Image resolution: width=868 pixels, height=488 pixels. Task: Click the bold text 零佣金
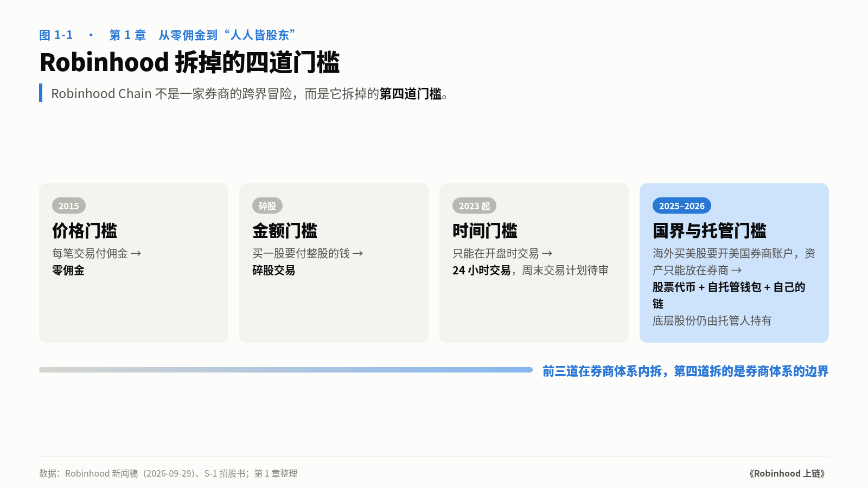pyautogui.click(x=68, y=270)
